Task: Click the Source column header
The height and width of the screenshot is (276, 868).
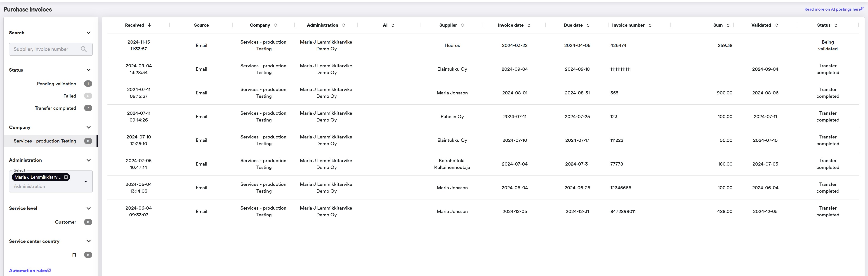Action: [201, 25]
